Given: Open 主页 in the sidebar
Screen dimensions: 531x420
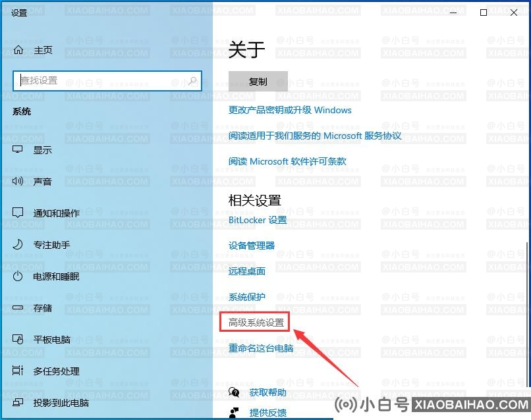Looking at the screenshot, I should [43, 50].
